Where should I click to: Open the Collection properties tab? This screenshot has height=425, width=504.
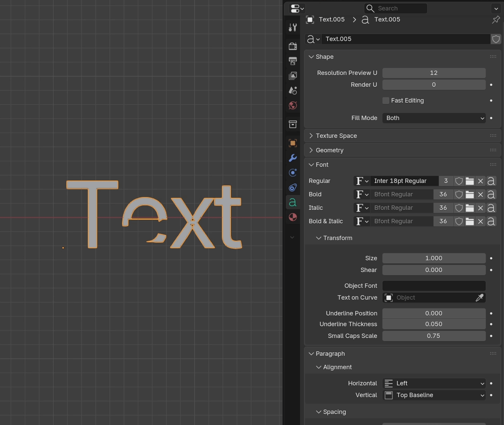[293, 124]
